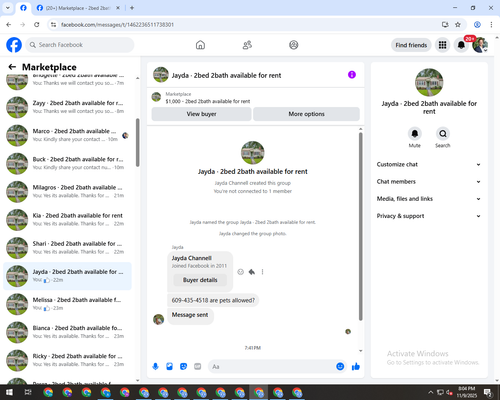Go back using the Marketplace arrow
This screenshot has width=500, height=400.
point(12,67)
